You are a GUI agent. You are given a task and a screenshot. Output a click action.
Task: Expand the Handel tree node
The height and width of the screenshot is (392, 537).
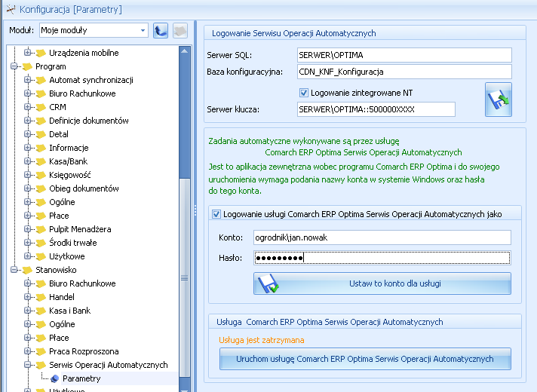pyautogui.click(x=27, y=296)
